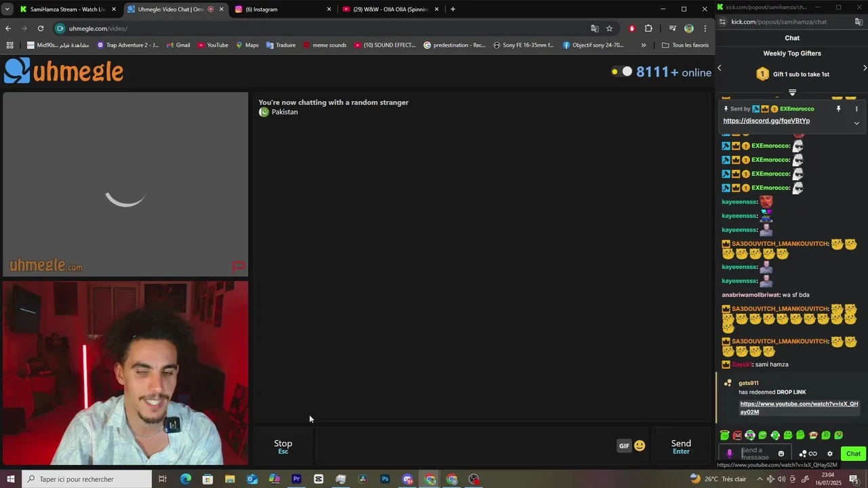This screenshot has height=488, width=868.
Task: Open the volume control in system tray
Action: [782, 479]
